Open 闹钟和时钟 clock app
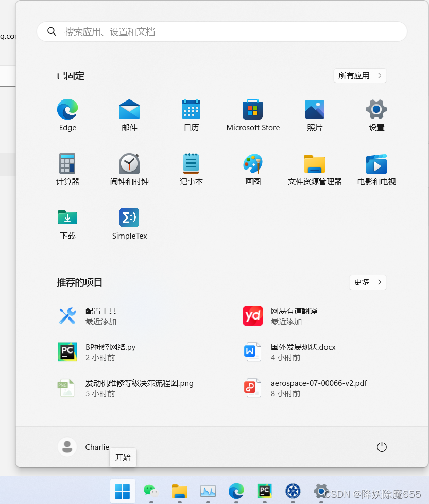This screenshot has width=429, height=504. 129,169
